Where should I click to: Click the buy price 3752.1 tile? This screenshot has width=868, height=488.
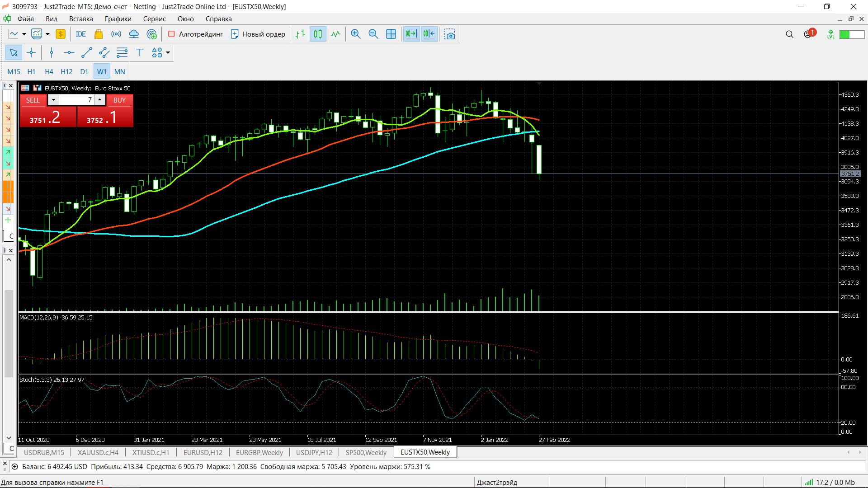[105, 117]
